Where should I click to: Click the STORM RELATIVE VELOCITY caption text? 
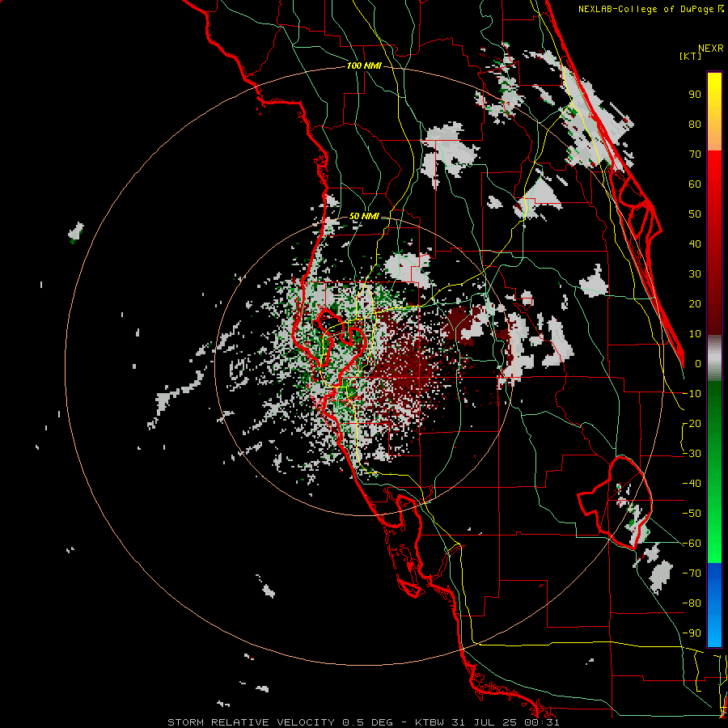point(251,722)
